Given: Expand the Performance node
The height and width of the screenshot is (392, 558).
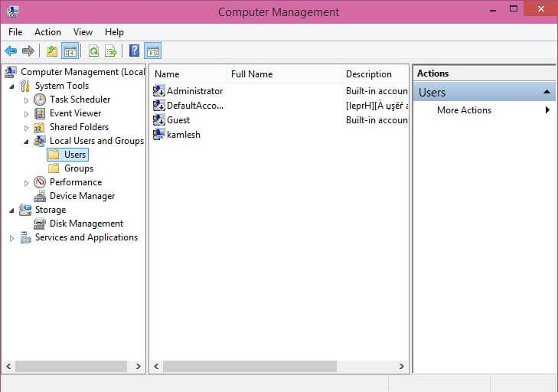Looking at the screenshot, I should (26, 183).
